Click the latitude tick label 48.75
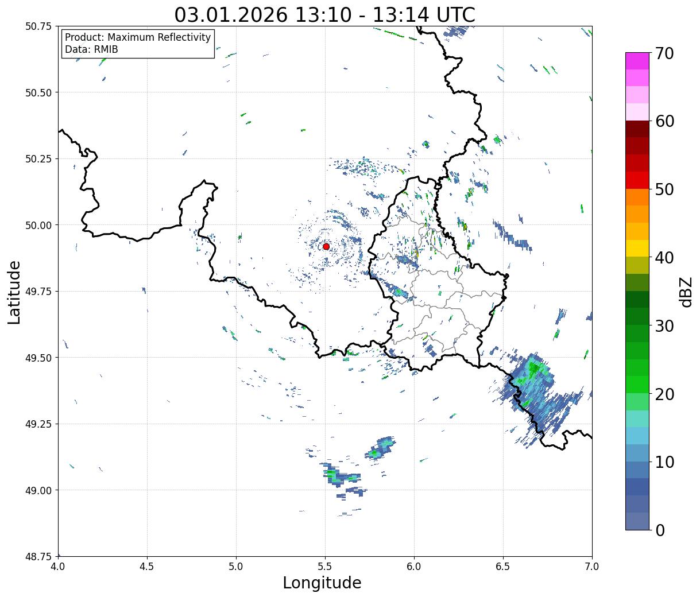700x597 pixels. click(38, 556)
